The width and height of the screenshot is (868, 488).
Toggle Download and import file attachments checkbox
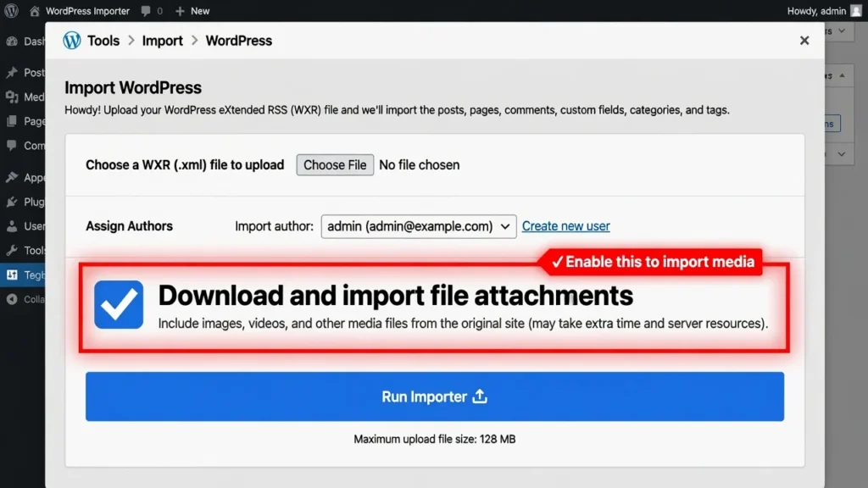119,304
